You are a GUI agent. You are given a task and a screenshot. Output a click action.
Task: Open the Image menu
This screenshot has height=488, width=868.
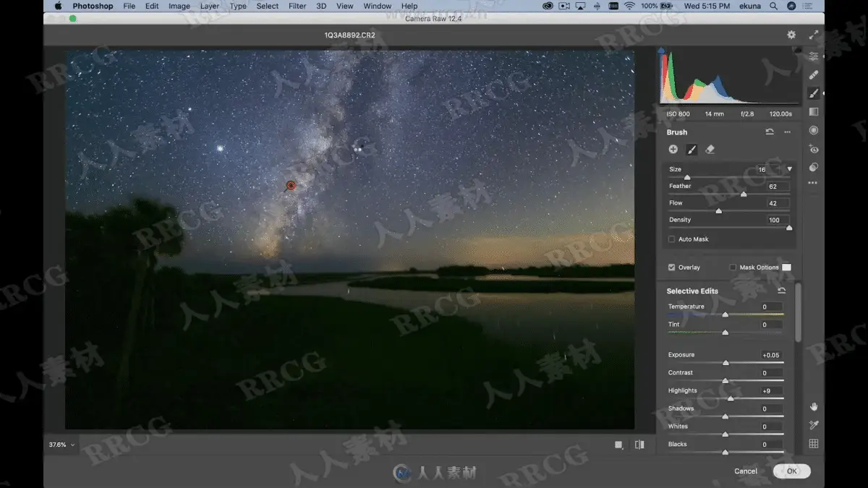pos(179,6)
